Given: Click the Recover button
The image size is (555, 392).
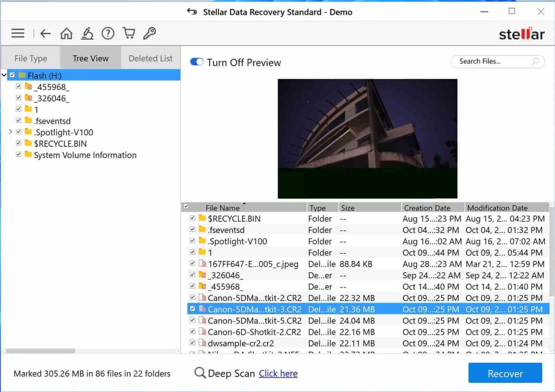Looking at the screenshot, I should 505,373.
